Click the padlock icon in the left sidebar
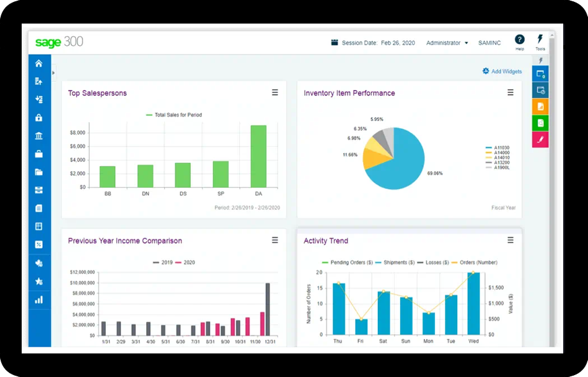 click(x=39, y=118)
